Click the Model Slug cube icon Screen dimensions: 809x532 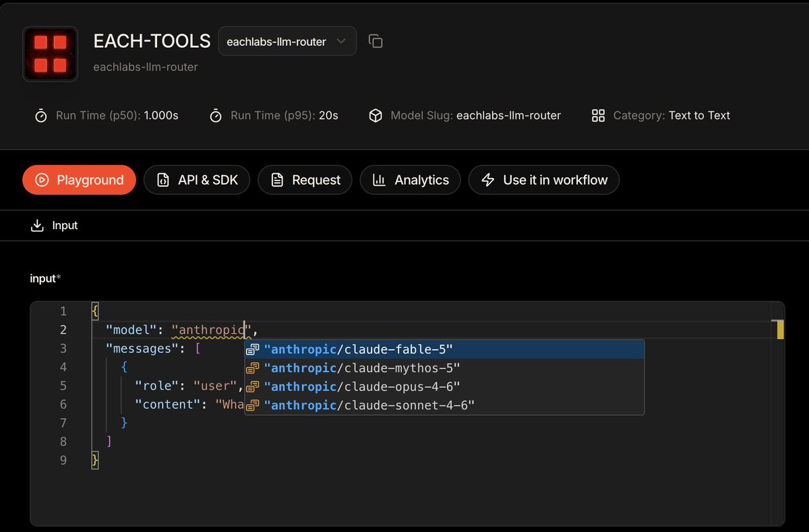click(x=376, y=116)
